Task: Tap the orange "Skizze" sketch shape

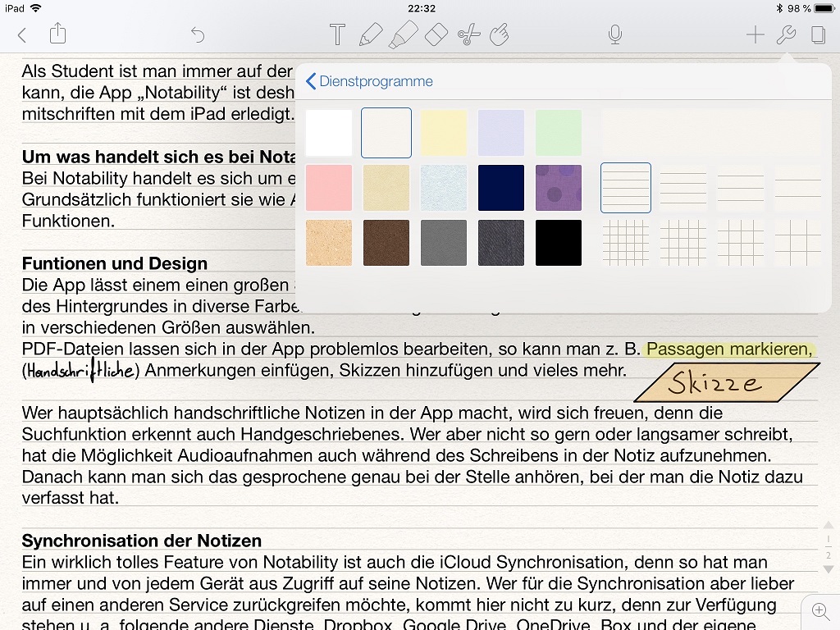Action: click(x=727, y=382)
